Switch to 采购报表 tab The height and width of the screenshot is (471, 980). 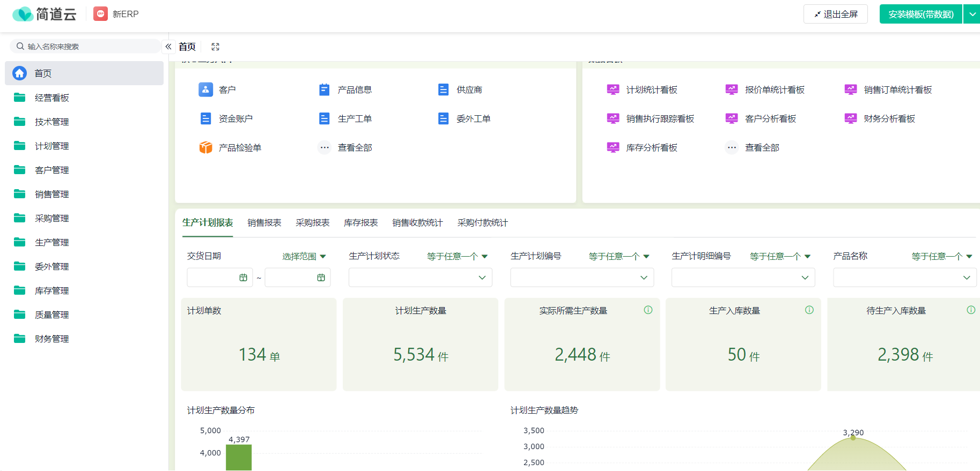pos(313,222)
